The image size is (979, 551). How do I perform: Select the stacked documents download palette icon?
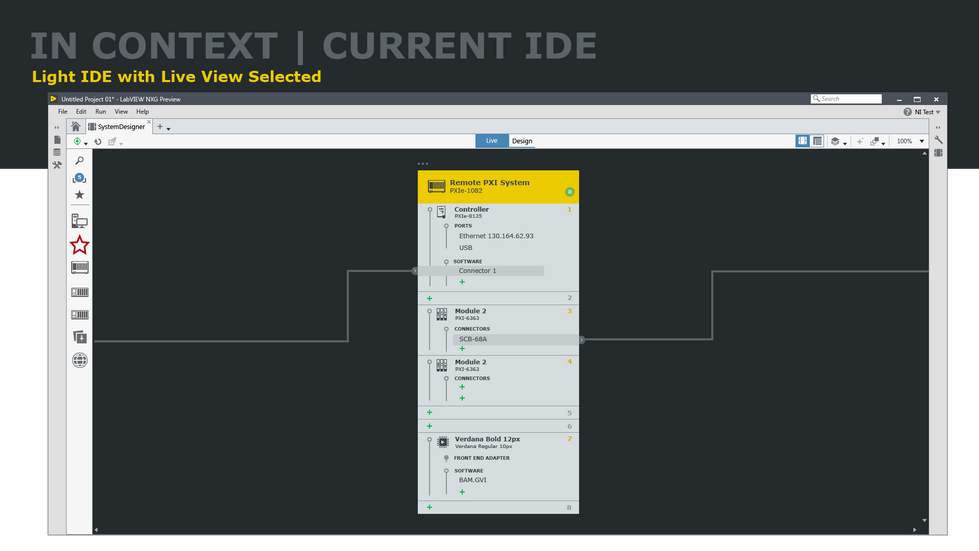80,337
